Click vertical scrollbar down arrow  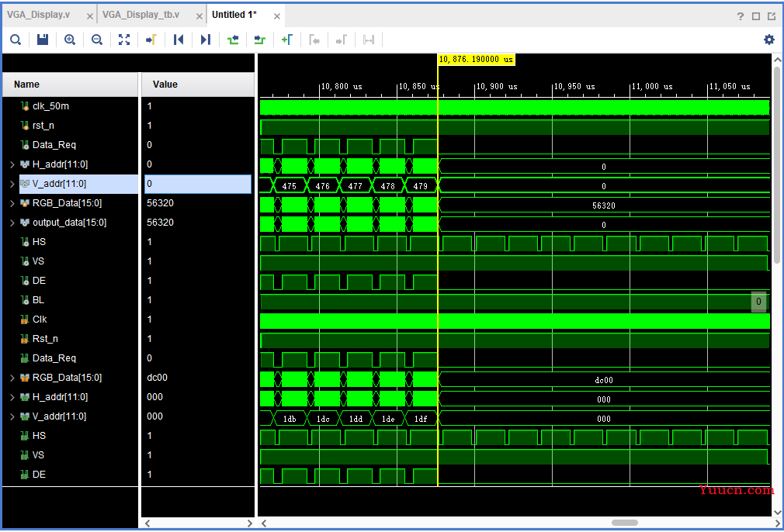click(777, 512)
